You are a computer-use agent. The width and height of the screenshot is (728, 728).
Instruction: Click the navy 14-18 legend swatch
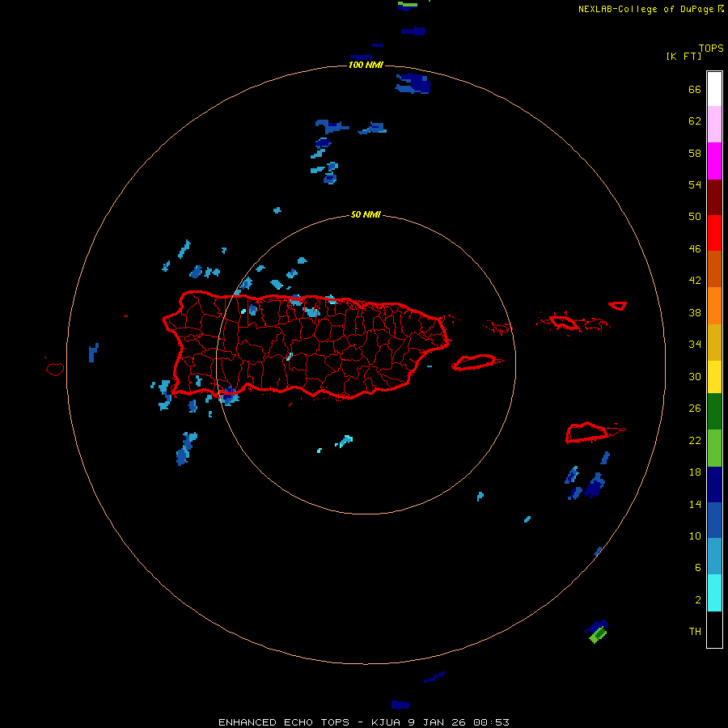point(714,485)
